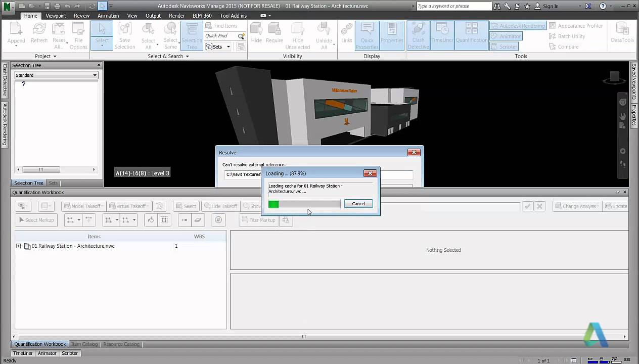The image size is (639, 364).
Task: Click the pan hand icon on navigation bar
Action: (x=623, y=116)
